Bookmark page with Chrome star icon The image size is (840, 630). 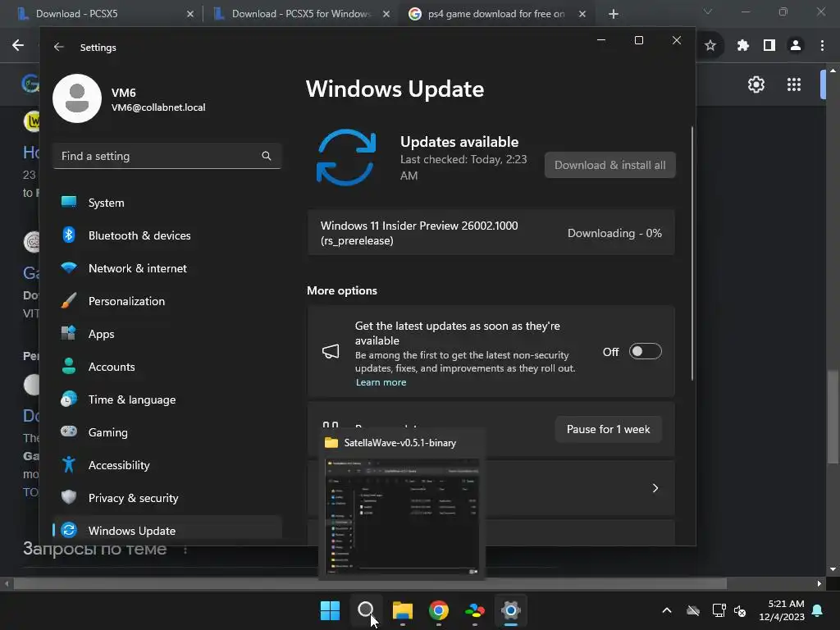pos(710,46)
